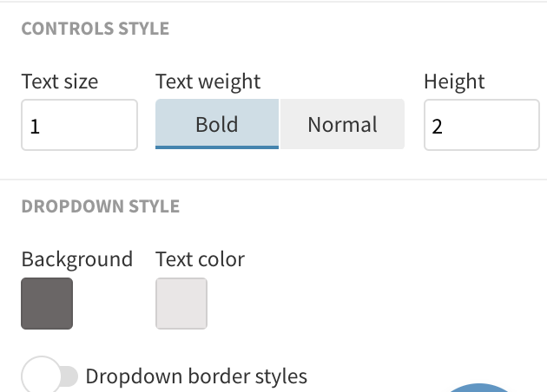Click the Text size label
This screenshot has width=547, height=392.
pyautogui.click(x=60, y=82)
